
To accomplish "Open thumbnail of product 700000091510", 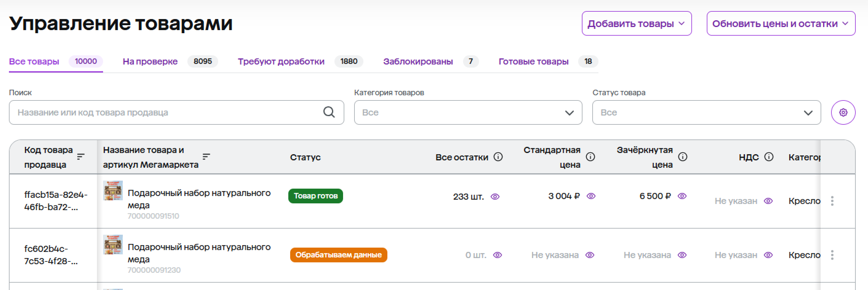I will point(113,190).
